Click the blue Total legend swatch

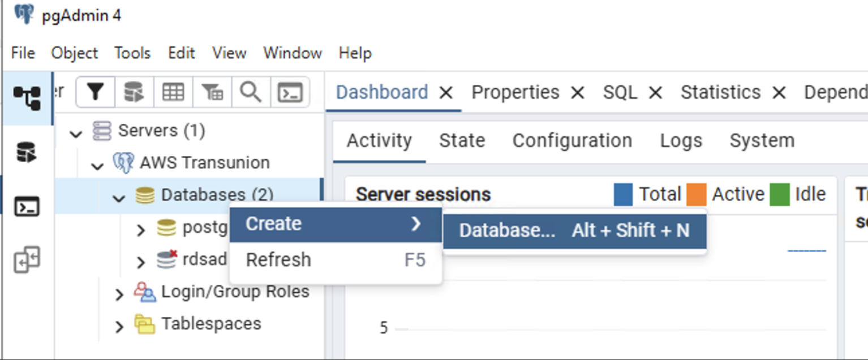pyautogui.click(x=623, y=194)
